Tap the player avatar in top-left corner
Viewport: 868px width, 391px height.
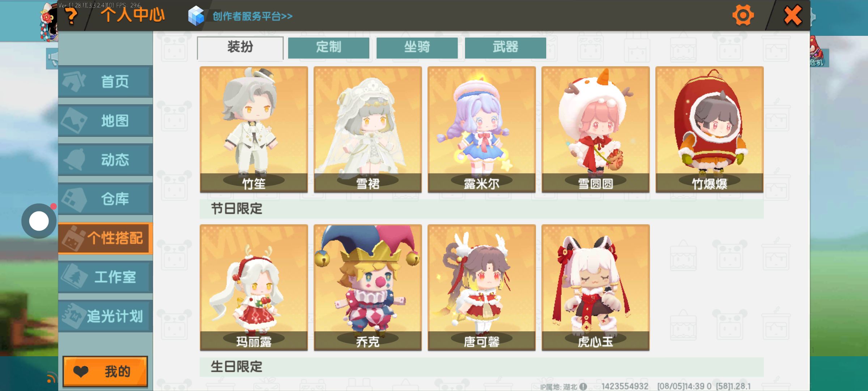(x=49, y=22)
